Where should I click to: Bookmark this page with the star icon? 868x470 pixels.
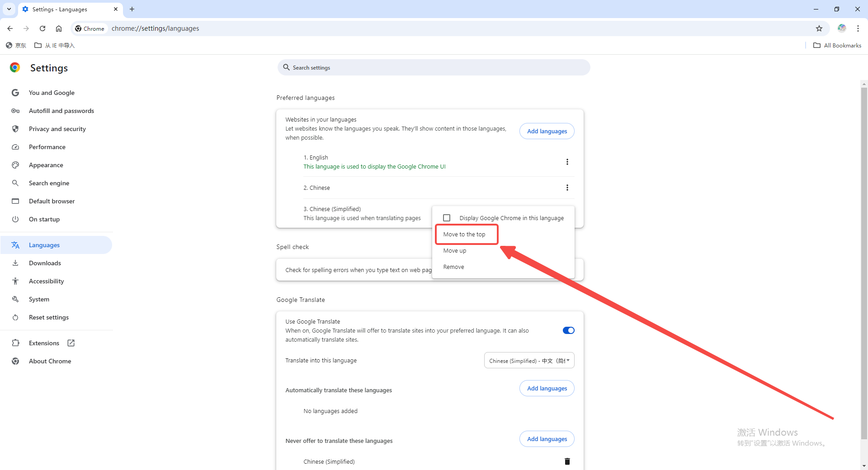(x=819, y=28)
